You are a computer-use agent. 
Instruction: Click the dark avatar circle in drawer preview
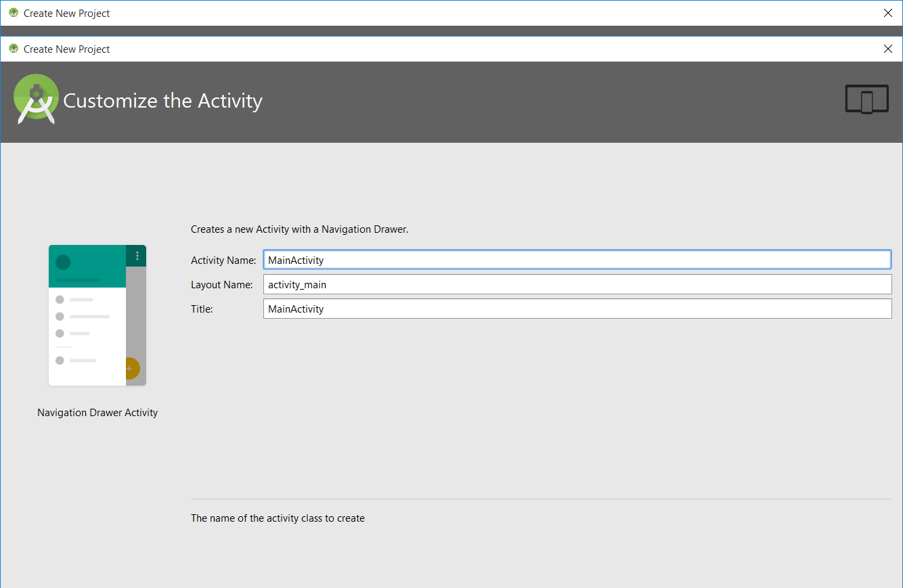pyautogui.click(x=63, y=263)
